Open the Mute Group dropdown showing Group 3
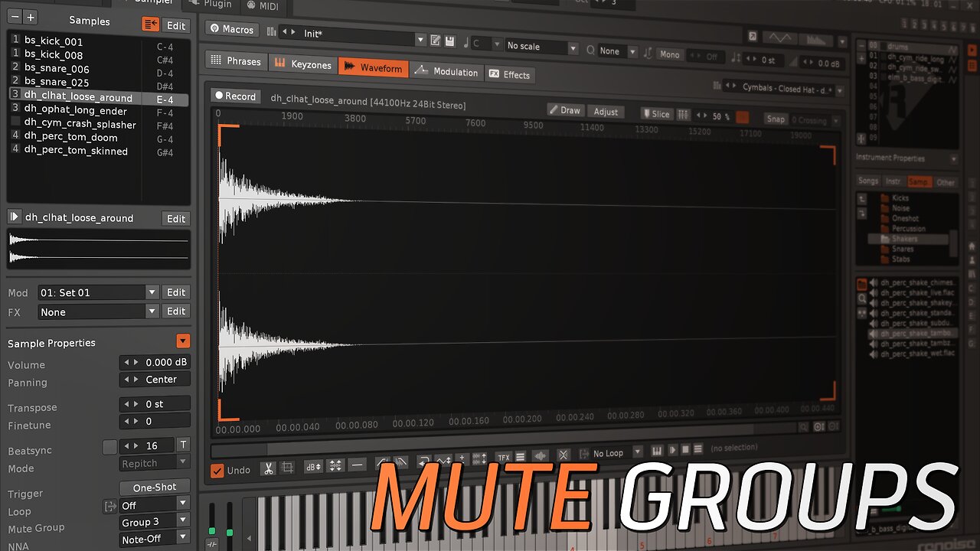 point(154,521)
